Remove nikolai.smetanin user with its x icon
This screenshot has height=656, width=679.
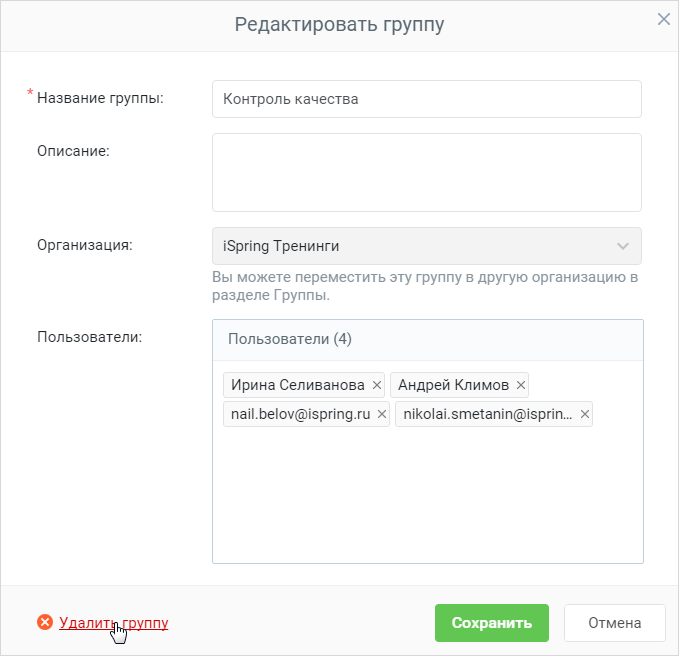[x=585, y=414]
